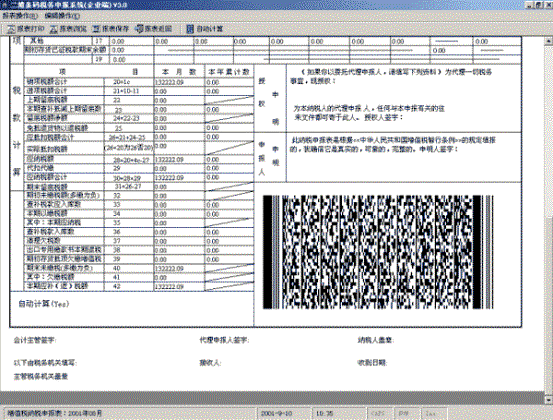
Task: Click the vertical scrollbar down arrow
Action: 548,401
